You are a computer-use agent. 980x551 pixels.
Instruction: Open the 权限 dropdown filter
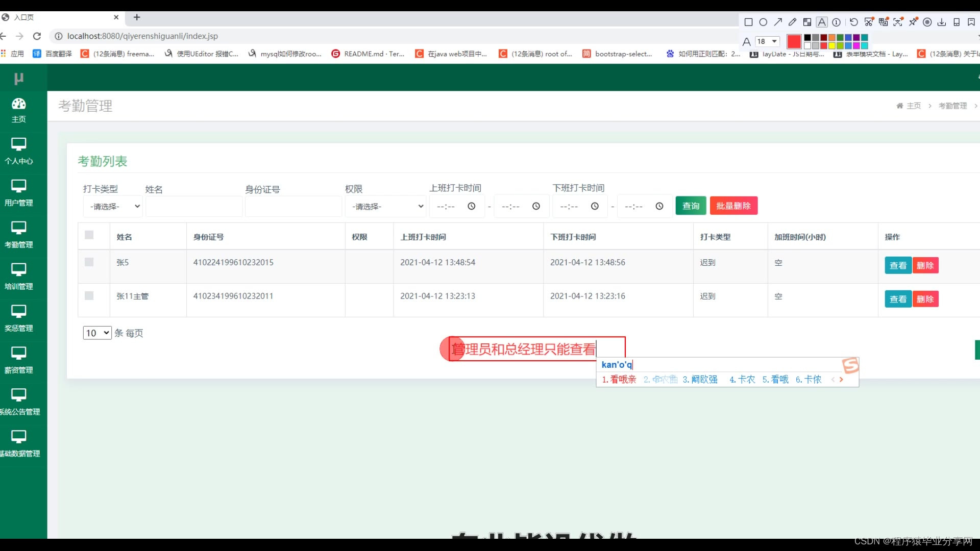coord(386,207)
